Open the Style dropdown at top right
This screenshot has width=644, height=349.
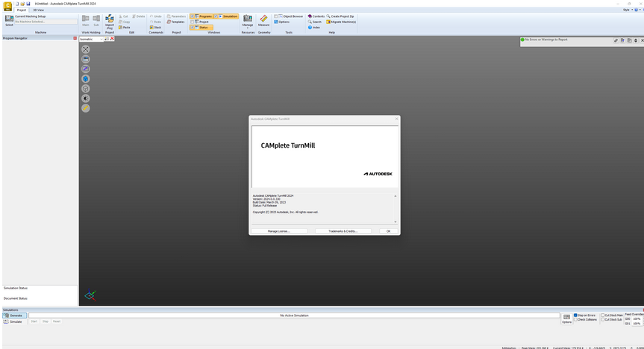click(628, 10)
